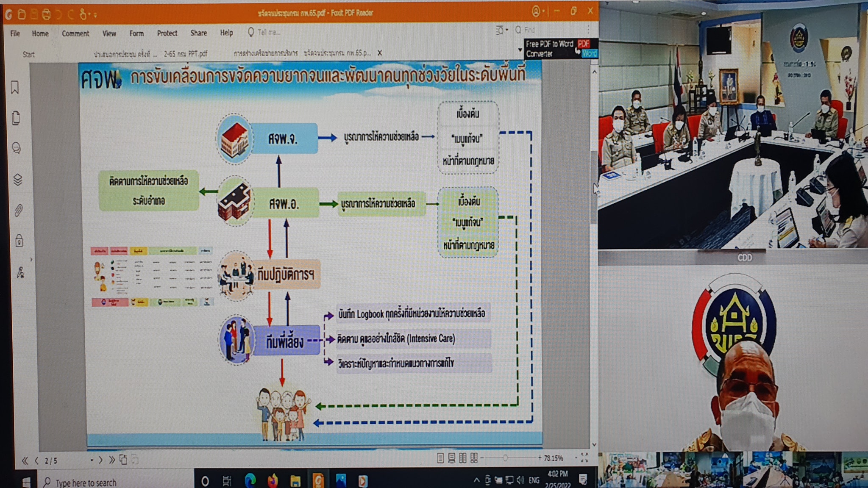Open the page number dropdown
Image resolution: width=868 pixels, height=488 pixels.
click(x=92, y=460)
